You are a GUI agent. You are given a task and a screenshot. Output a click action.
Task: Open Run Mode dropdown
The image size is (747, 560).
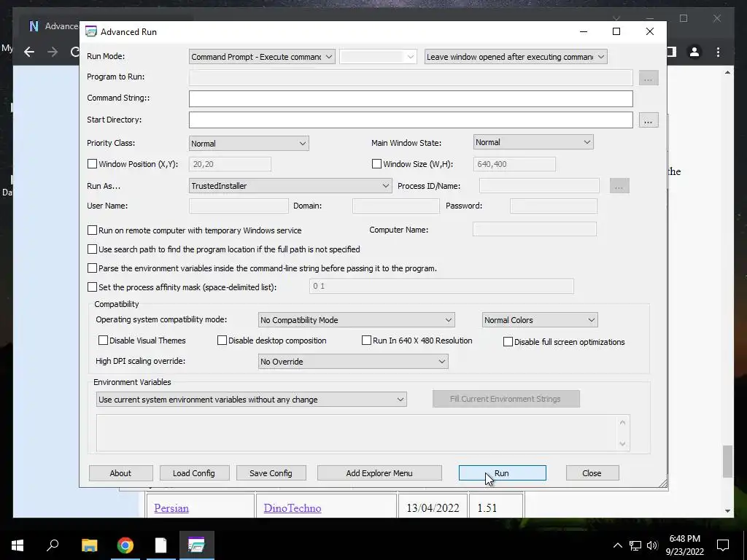262,57
